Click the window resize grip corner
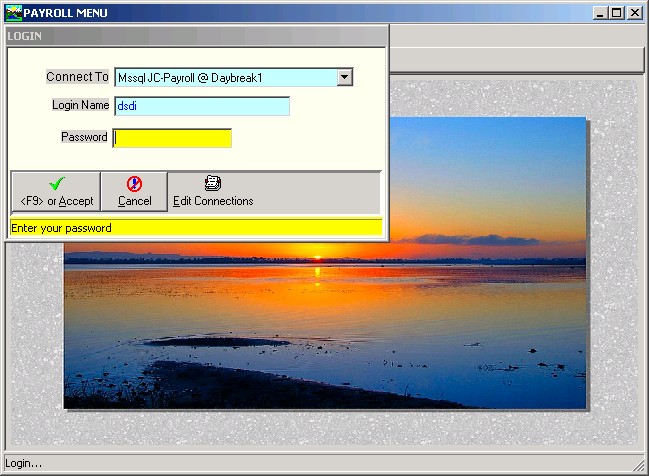 [639, 465]
